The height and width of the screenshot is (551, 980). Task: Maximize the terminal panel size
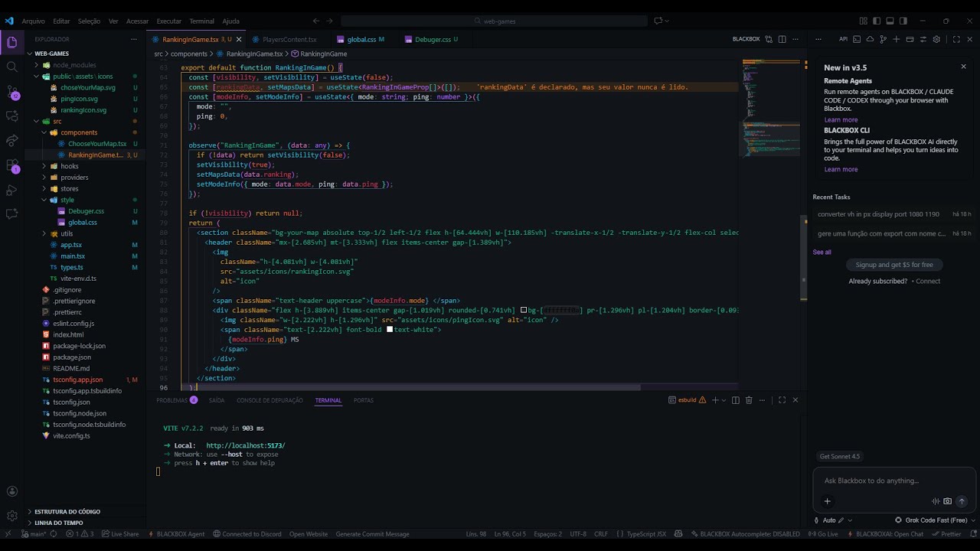point(782,400)
